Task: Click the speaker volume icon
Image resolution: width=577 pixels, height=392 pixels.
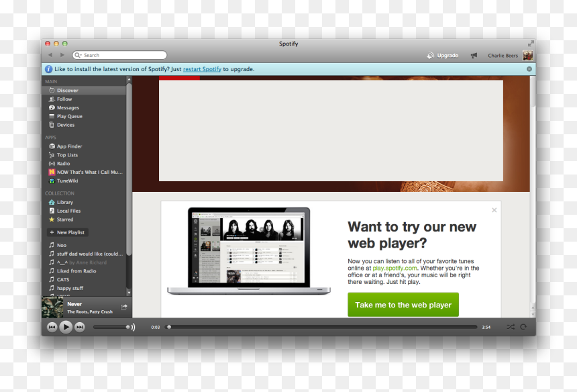Action: pyautogui.click(x=133, y=327)
